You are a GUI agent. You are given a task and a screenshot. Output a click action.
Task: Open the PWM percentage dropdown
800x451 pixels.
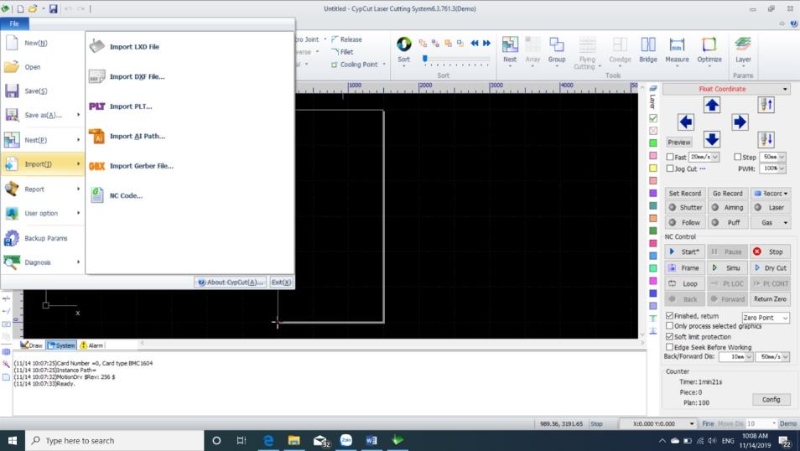point(775,169)
